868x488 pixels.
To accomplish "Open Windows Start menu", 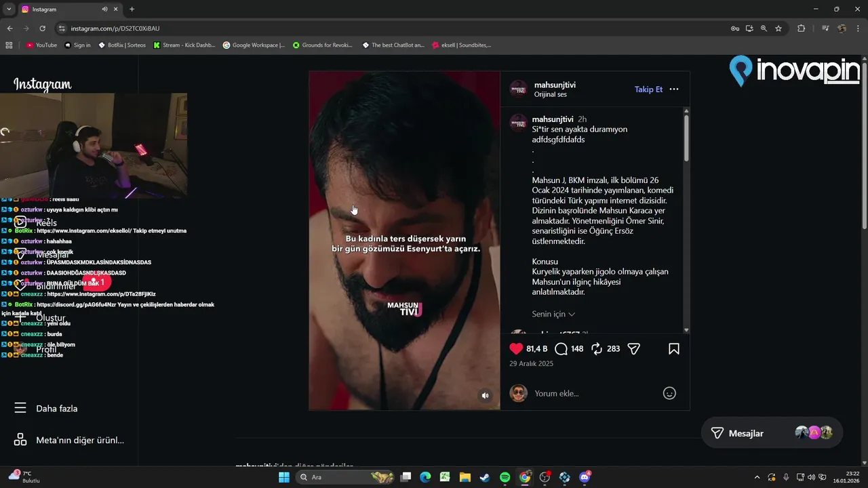I will tap(283, 477).
